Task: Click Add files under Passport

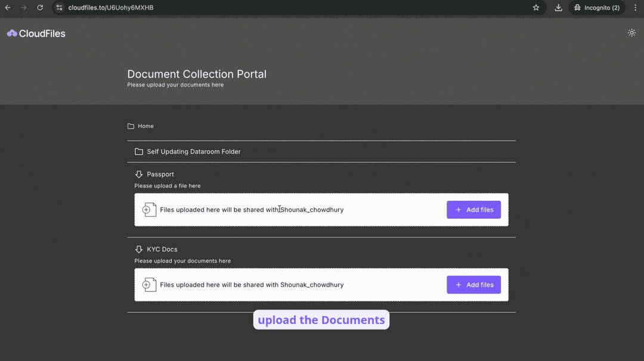Action: tap(473, 209)
